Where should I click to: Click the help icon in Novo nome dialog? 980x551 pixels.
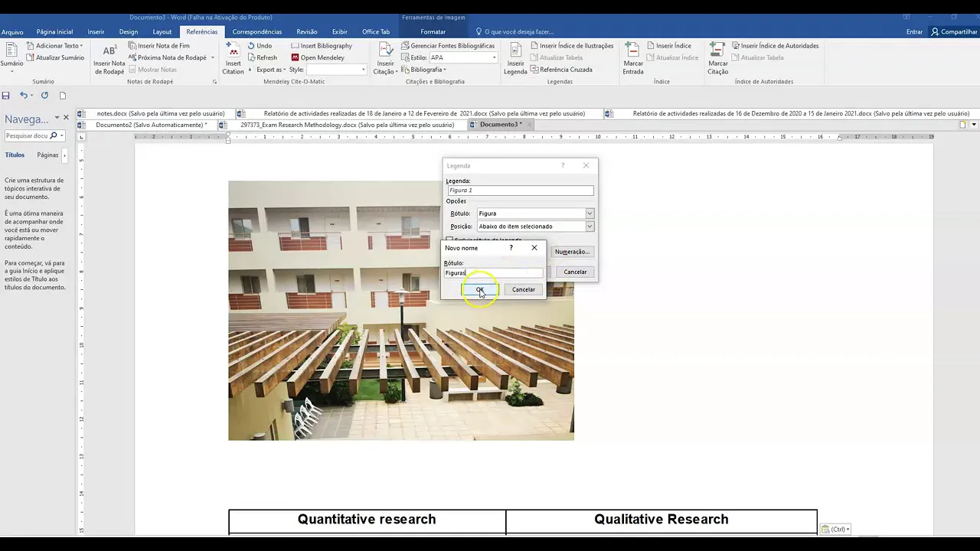tap(511, 248)
